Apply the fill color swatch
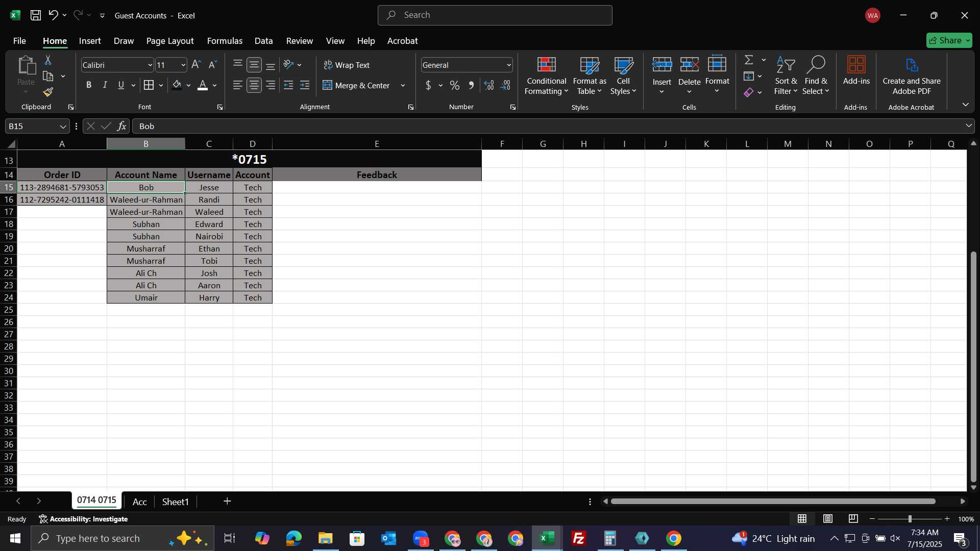 [177, 85]
